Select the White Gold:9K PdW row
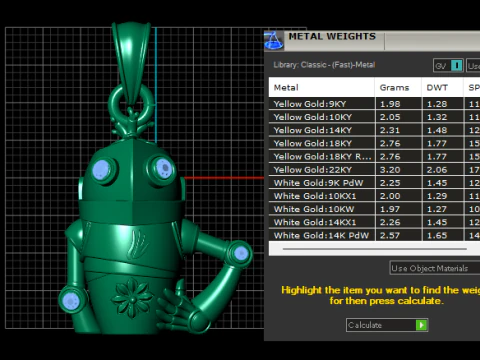The height and width of the screenshot is (360, 480). (374, 183)
